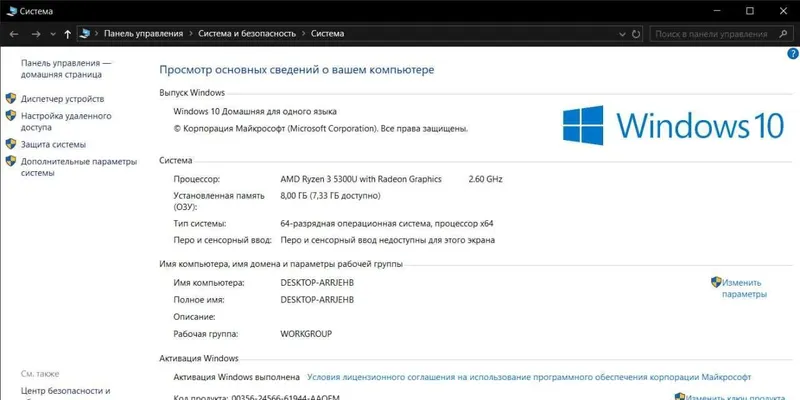Open Защита системы link
Viewport: 800px width, 400px height.
(x=54, y=144)
